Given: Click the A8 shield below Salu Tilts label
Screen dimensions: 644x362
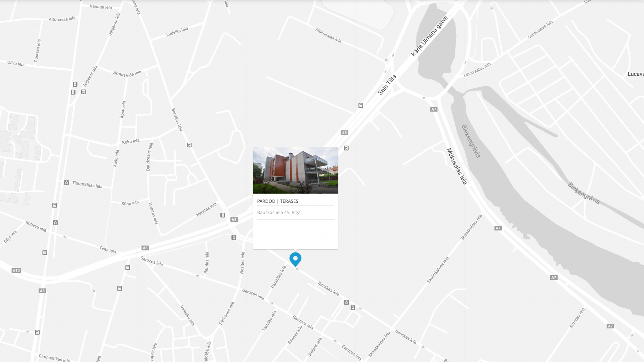Looking at the screenshot, I should (344, 133).
